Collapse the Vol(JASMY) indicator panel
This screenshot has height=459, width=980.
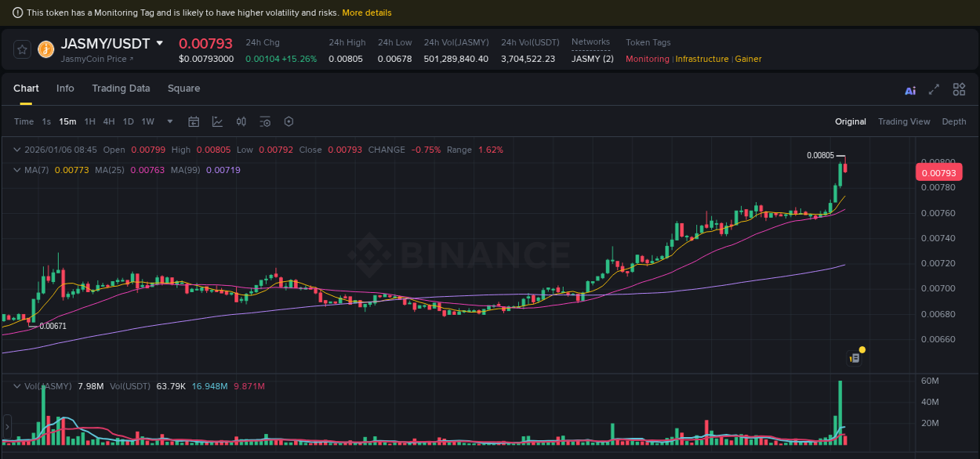(16, 386)
